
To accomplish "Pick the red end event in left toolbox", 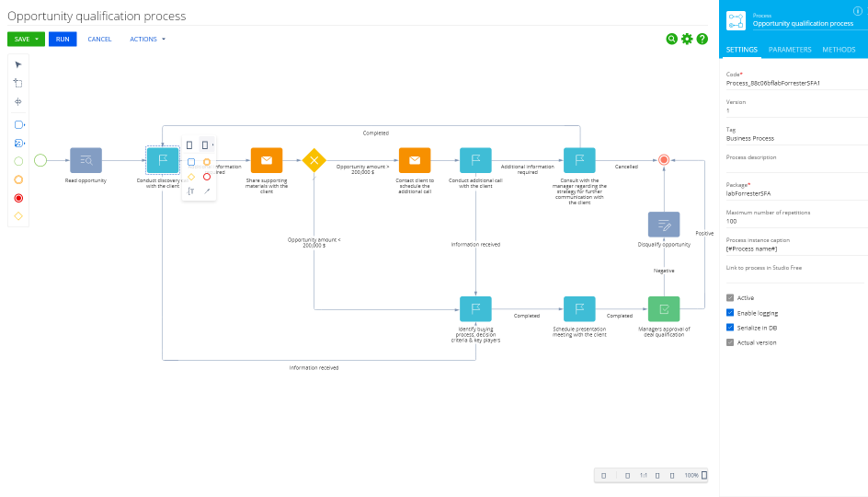I will coord(18,198).
